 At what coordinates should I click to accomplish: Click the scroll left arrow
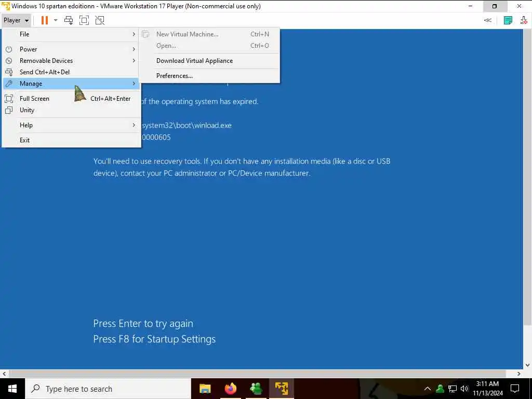4,374
